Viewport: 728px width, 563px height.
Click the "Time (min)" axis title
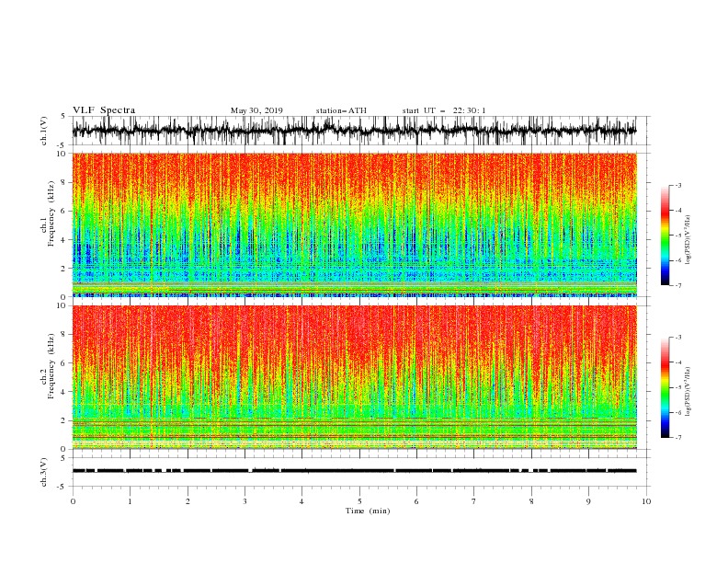[x=368, y=511]
